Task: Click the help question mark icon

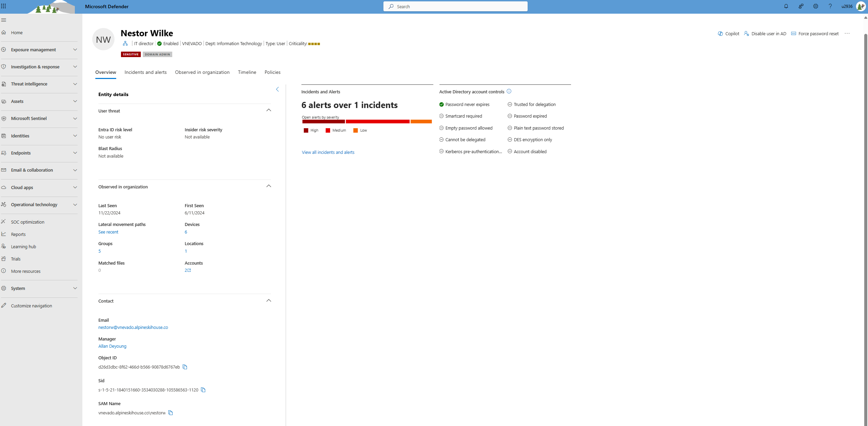Action: [x=830, y=6]
